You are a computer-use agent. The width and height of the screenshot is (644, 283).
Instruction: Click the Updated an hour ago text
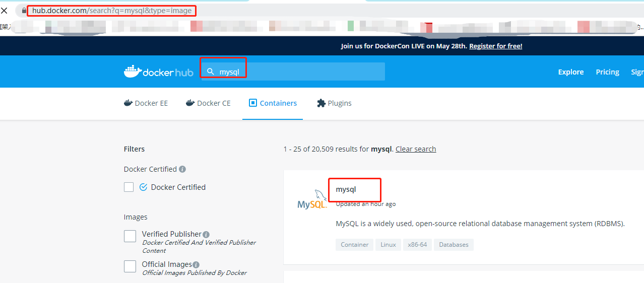pos(366,204)
